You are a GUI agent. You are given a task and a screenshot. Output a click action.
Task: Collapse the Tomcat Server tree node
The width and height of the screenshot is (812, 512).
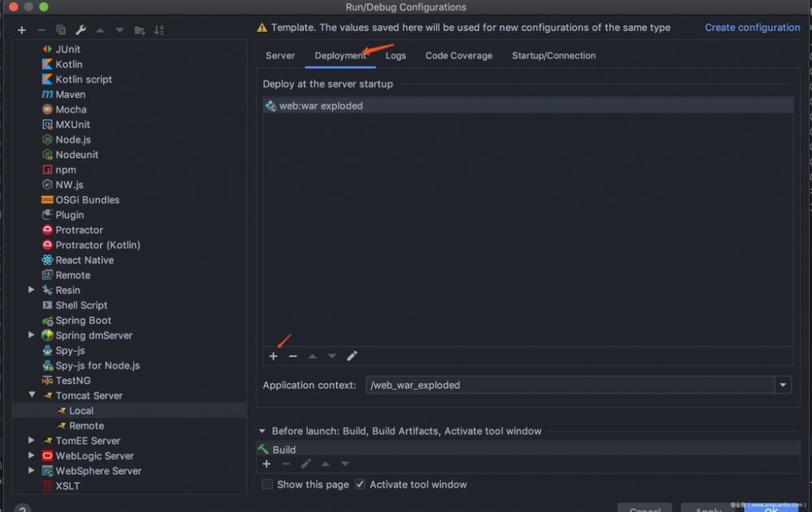(32, 396)
